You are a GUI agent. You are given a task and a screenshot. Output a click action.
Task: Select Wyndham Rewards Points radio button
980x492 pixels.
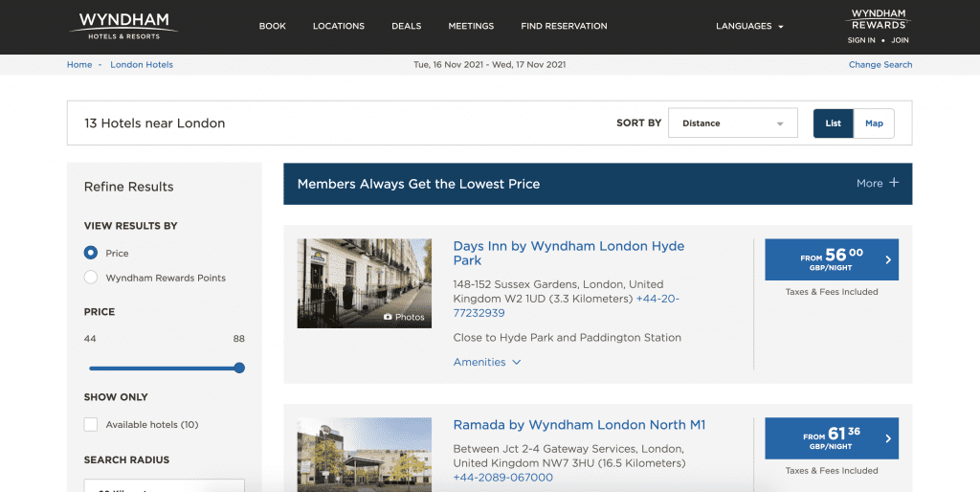click(x=91, y=277)
